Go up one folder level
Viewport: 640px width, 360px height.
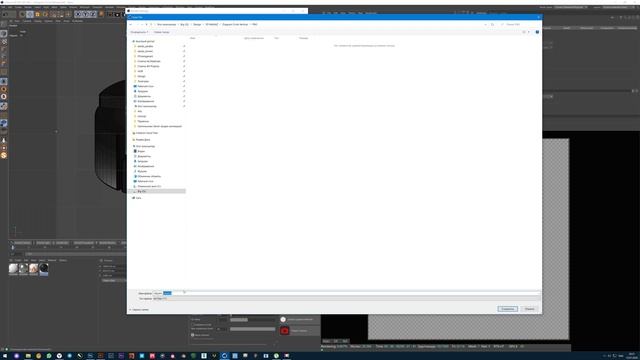point(147,24)
